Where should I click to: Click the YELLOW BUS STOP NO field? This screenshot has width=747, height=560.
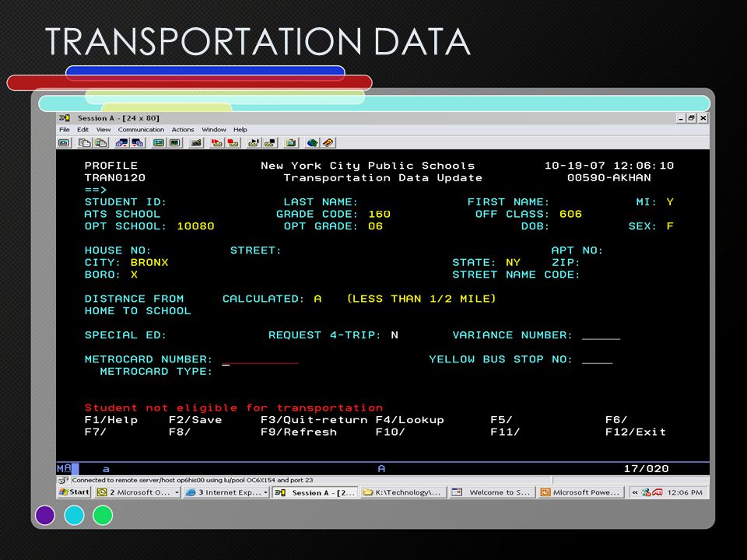[x=598, y=359]
